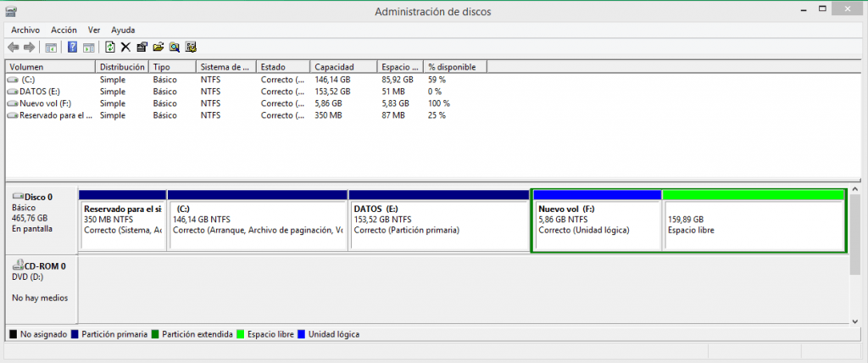Click the disk pane scrollbar down arrow
Screen dimensions: 868x363
854,320
